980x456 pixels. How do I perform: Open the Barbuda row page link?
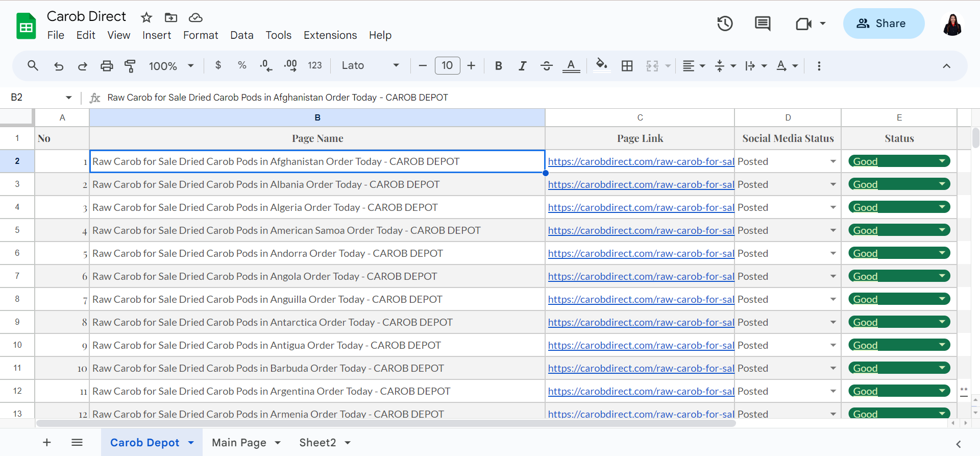(641, 368)
